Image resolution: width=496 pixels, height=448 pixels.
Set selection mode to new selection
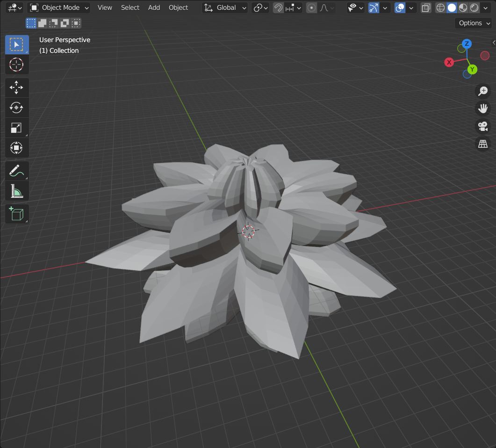point(31,23)
